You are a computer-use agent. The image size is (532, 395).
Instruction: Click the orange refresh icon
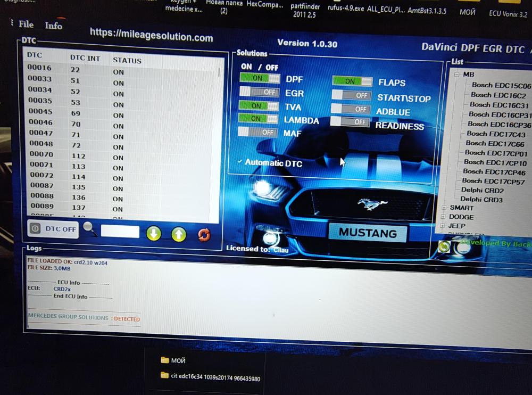tap(204, 235)
